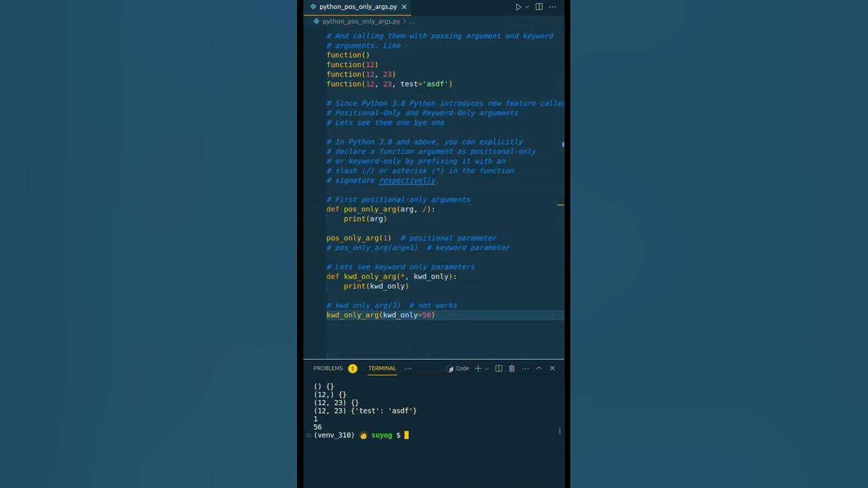Click the line kwd_only_arg(kwd_only=56)
The width and height of the screenshot is (868, 488).
point(380,315)
